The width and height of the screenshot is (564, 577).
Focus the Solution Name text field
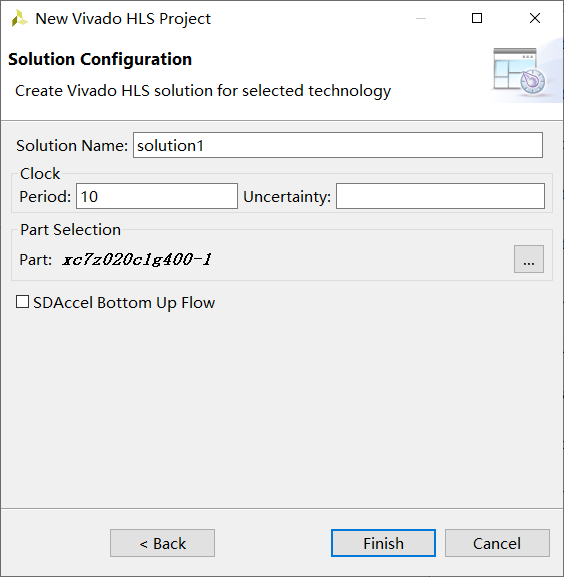(x=338, y=145)
